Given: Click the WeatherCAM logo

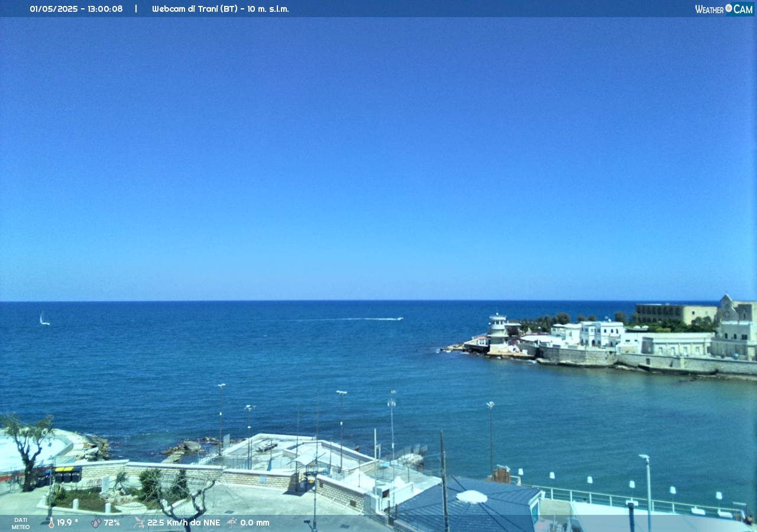Looking at the screenshot, I should (724, 9).
